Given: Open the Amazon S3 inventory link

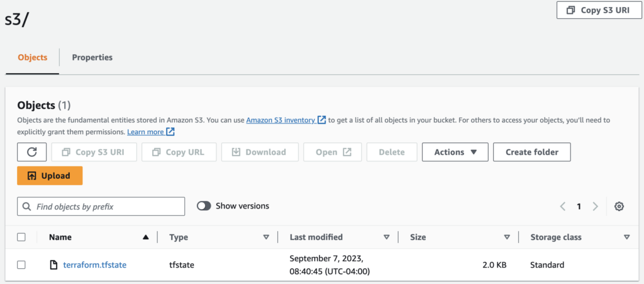Looking at the screenshot, I should 281,120.
